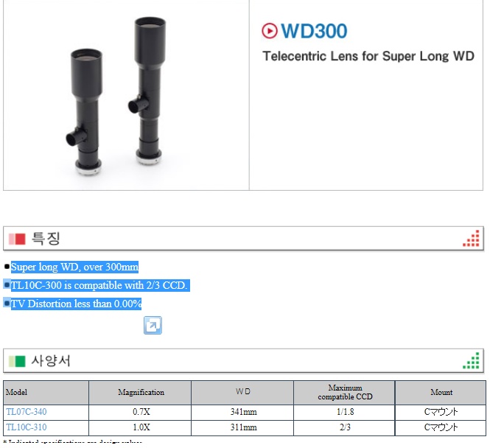Open the blue popup arrow icon
Image resolution: width=490 pixels, height=448 pixels.
pos(153,325)
